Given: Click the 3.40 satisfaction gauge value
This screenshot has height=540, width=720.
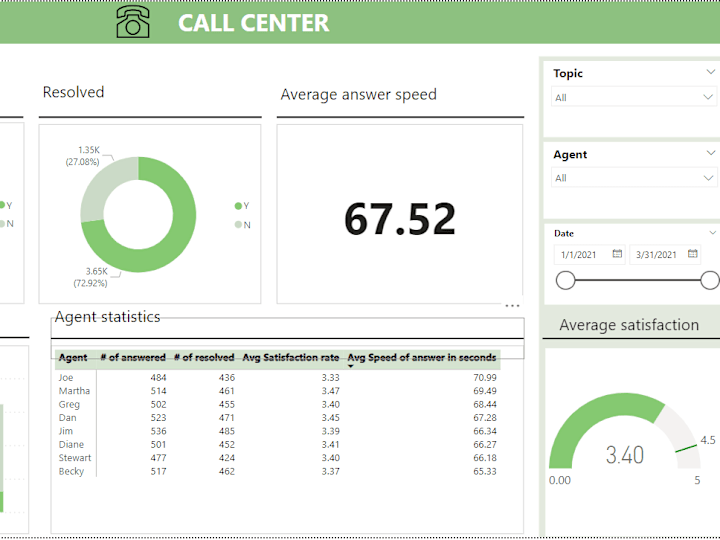Looking at the screenshot, I should (x=624, y=455).
